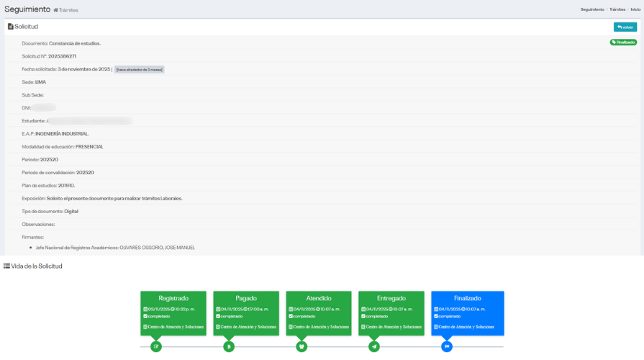Click the home icon beside Trámites
Screen dimensions: 644x360
[56, 10]
